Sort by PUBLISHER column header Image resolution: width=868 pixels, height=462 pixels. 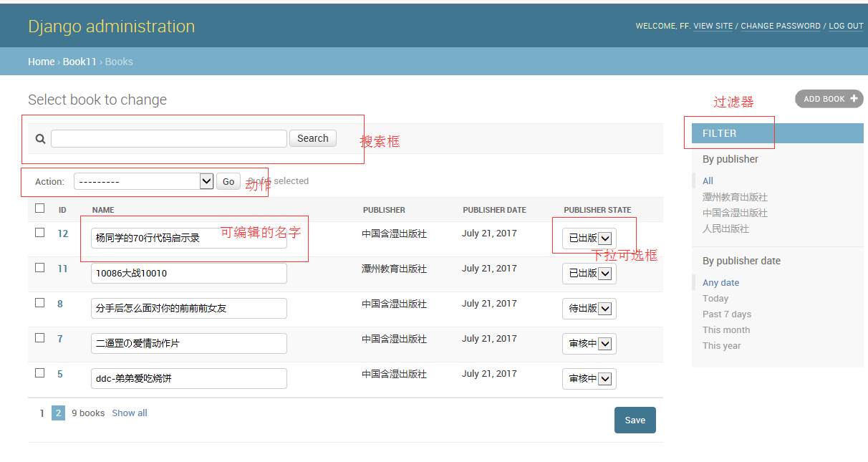[384, 210]
